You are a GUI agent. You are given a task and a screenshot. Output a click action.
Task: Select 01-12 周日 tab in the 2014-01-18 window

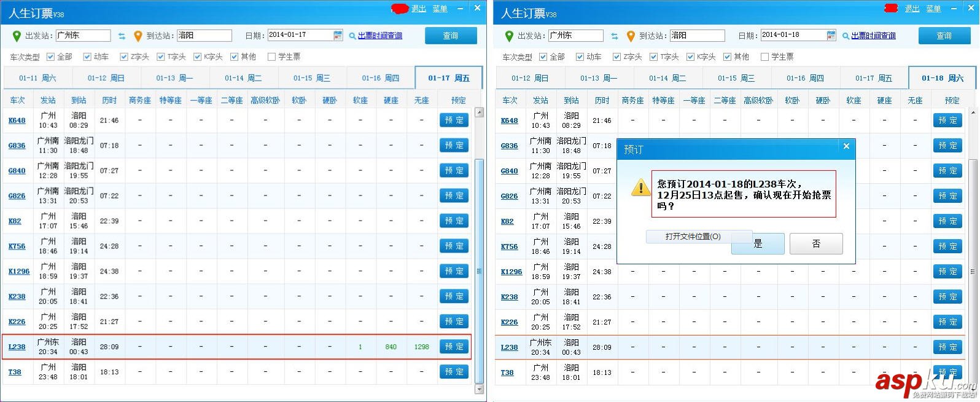tap(530, 78)
